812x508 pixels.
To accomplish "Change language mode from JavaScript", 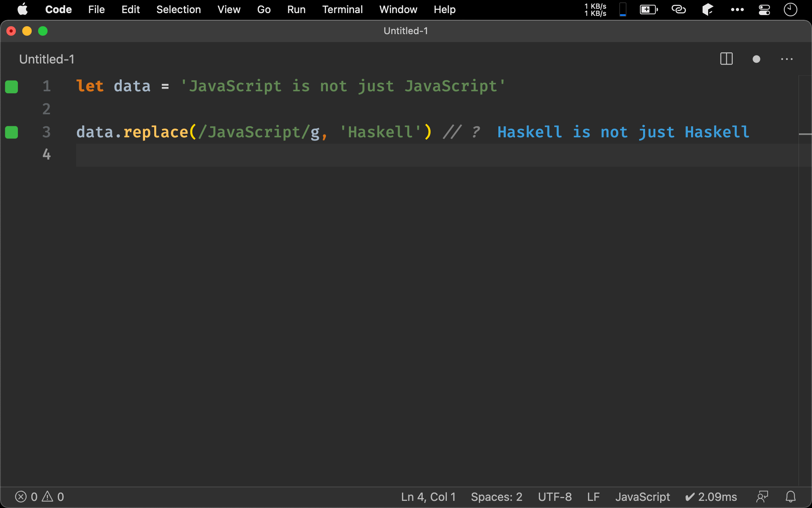I will tap(642, 496).
